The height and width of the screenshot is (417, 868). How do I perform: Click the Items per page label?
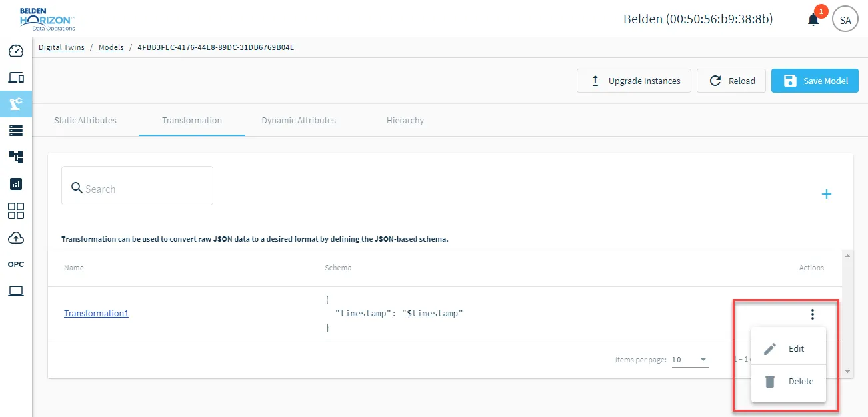click(641, 360)
